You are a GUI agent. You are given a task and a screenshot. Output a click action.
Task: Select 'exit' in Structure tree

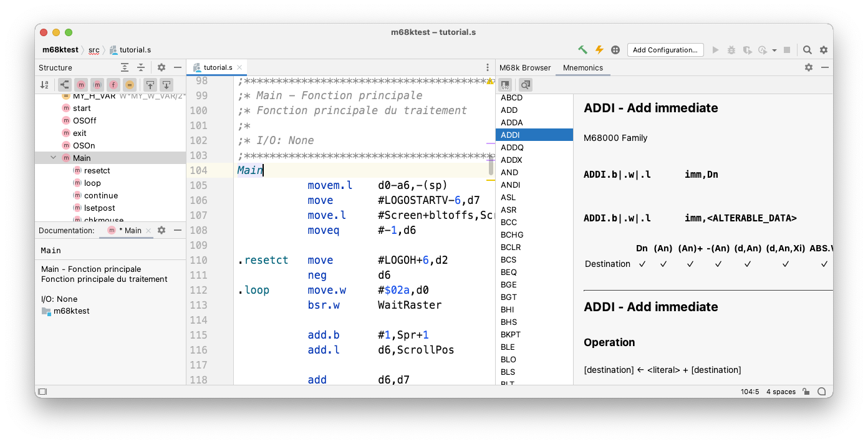[79, 133]
